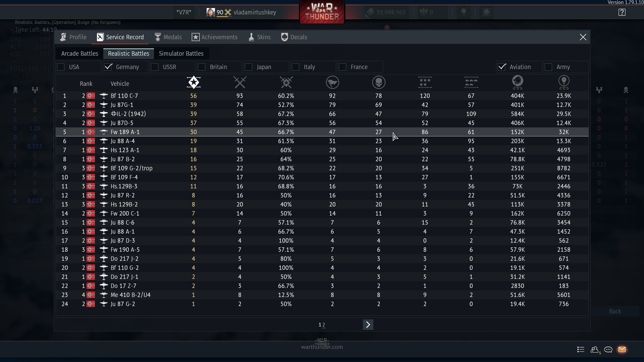Click the *V7R* squadron tag
The height and width of the screenshot is (362, 644).
[184, 12]
